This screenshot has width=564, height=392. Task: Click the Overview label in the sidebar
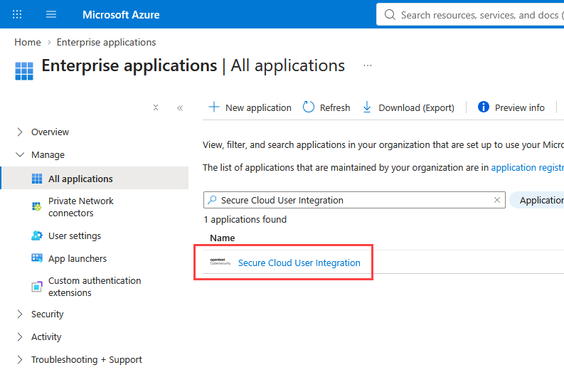pyautogui.click(x=50, y=132)
